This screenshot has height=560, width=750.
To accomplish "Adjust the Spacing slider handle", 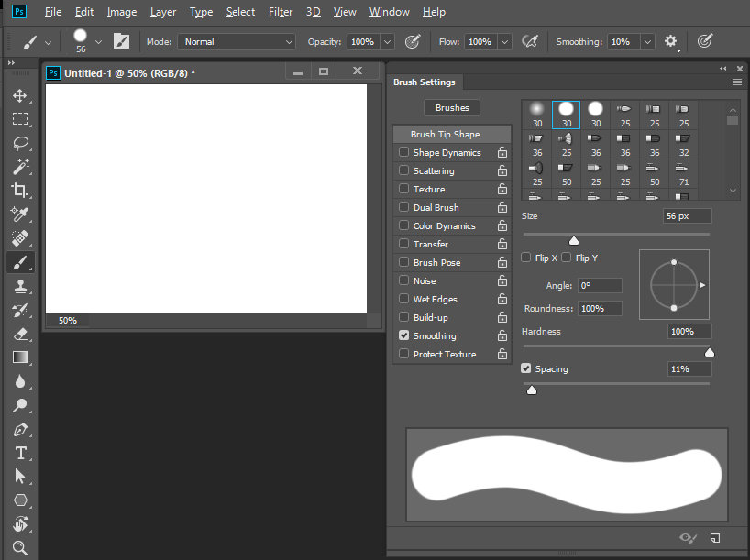I will tap(532, 390).
